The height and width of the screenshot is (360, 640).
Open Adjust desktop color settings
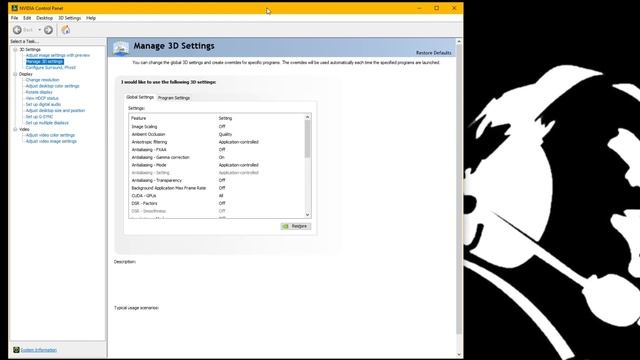tap(53, 86)
